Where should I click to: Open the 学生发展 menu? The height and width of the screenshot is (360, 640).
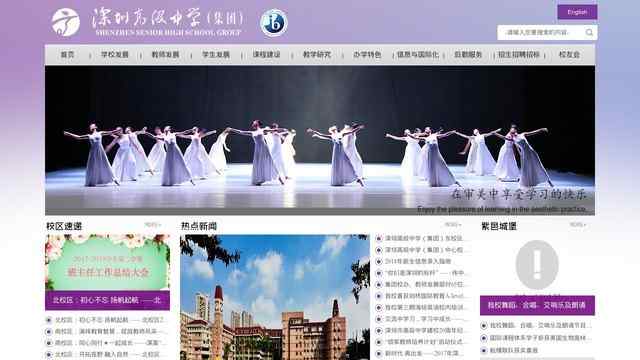coord(216,54)
